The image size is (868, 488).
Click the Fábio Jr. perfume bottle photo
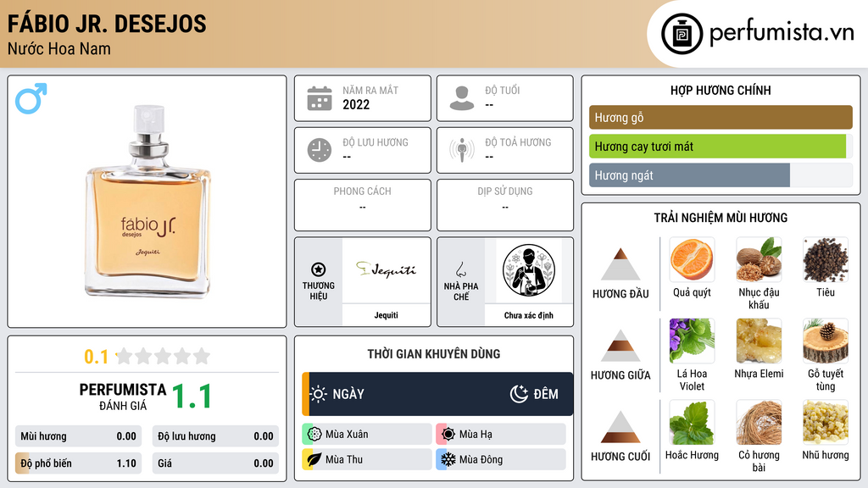pos(147,201)
